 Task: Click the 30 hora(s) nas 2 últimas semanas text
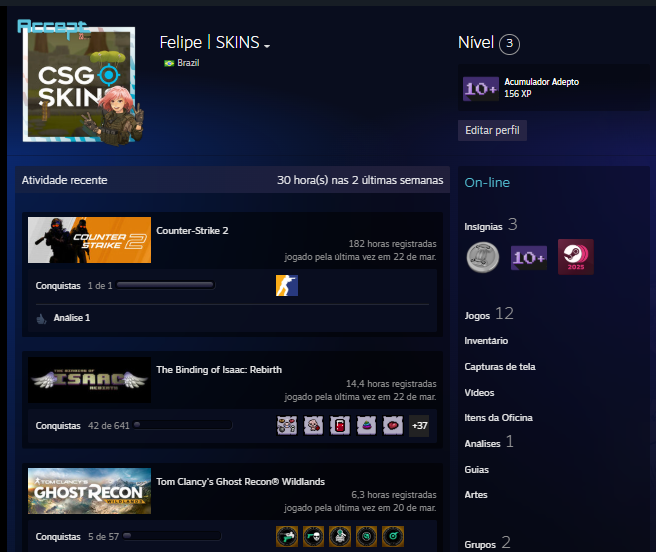[x=360, y=180]
